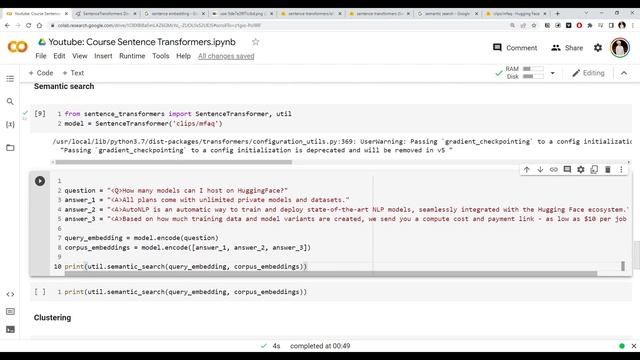Screen dimensions: 640x360
Task: Bookmark this page with the star
Action: click(534, 25)
